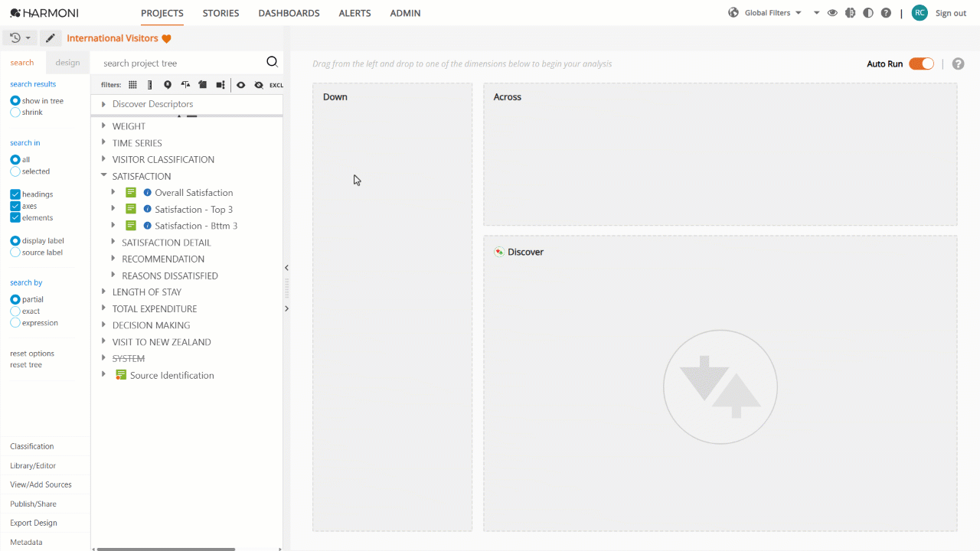
Task: Expand the LENGTH OF STAY node
Action: click(x=104, y=292)
